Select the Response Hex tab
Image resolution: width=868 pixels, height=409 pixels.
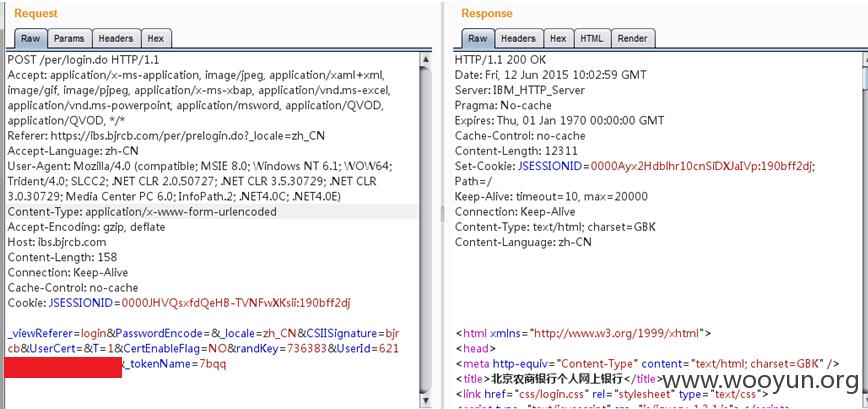coord(558,39)
